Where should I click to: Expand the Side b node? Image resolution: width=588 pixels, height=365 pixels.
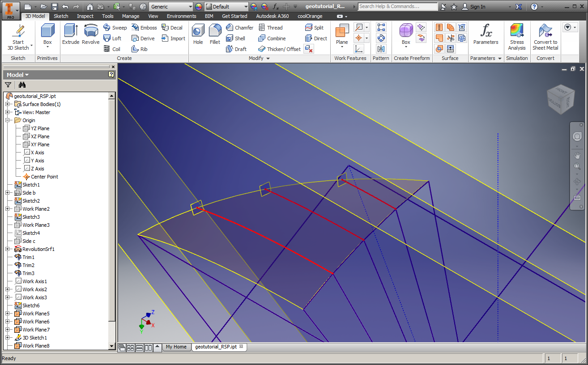(7, 193)
